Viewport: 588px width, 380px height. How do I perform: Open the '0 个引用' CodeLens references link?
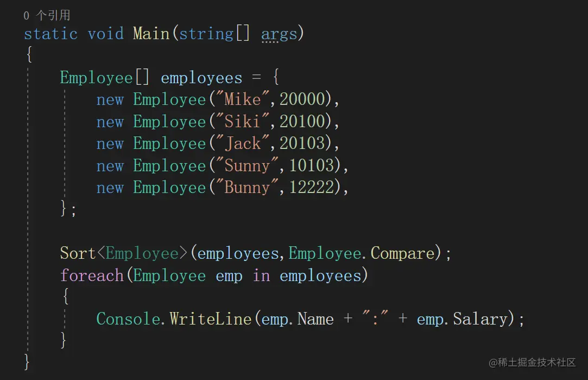[47, 15]
